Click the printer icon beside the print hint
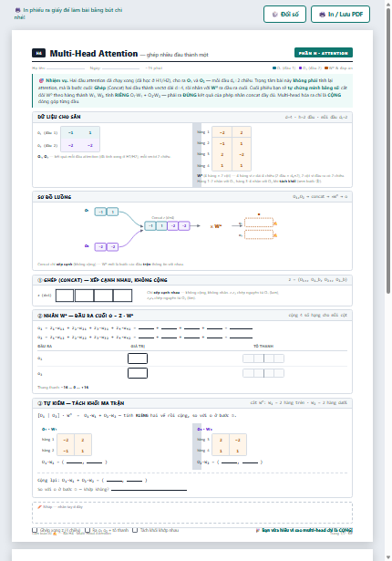The height and width of the screenshot is (561, 392). pos(17,10)
